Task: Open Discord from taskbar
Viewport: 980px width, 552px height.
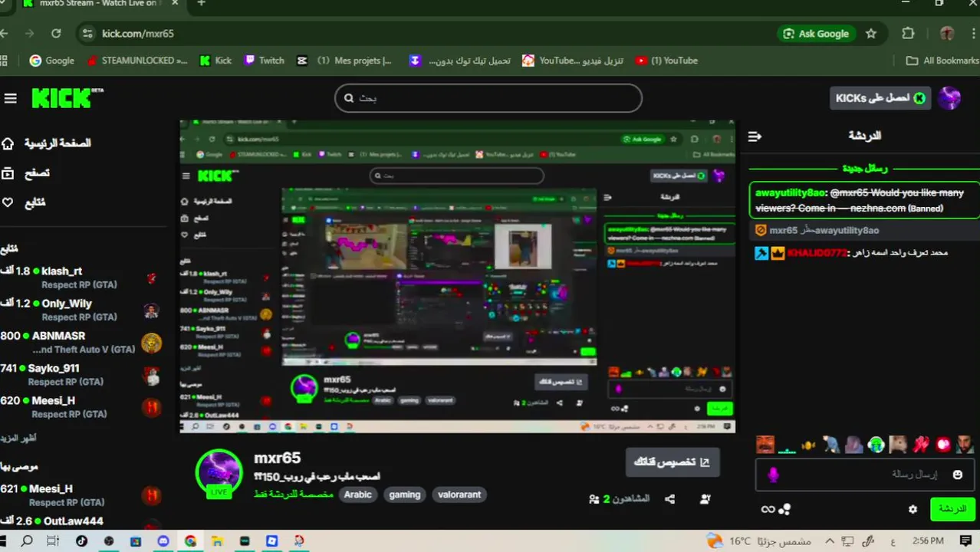Action: click(x=163, y=541)
